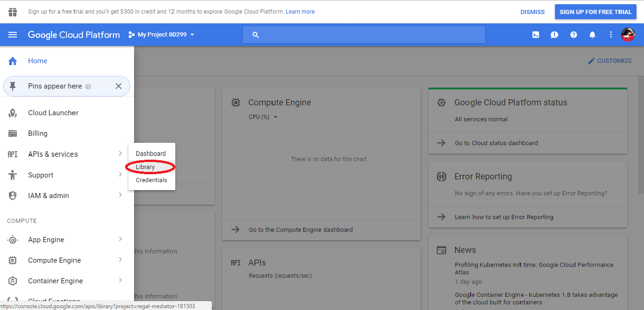Expand the APIs & services submenu arrow

[120, 154]
